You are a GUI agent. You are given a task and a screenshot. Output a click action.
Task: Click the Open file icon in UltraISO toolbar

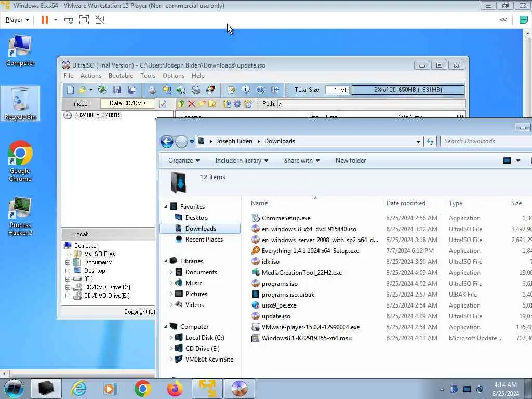coord(82,90)
